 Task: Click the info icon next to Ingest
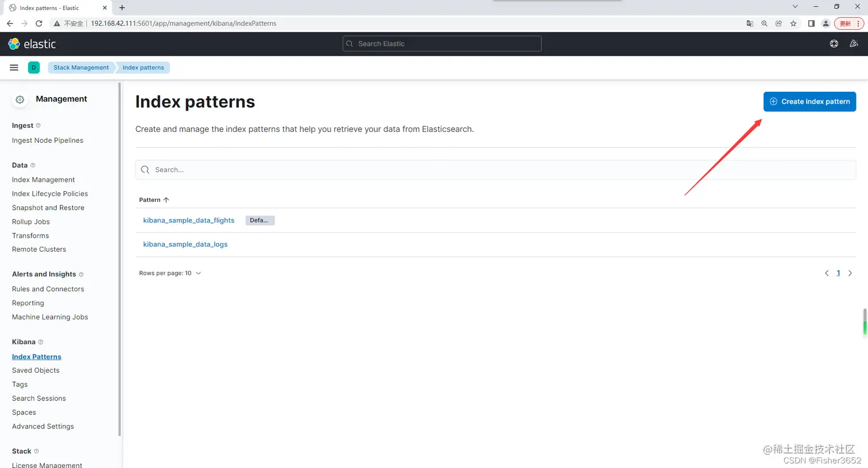point(38,126)
